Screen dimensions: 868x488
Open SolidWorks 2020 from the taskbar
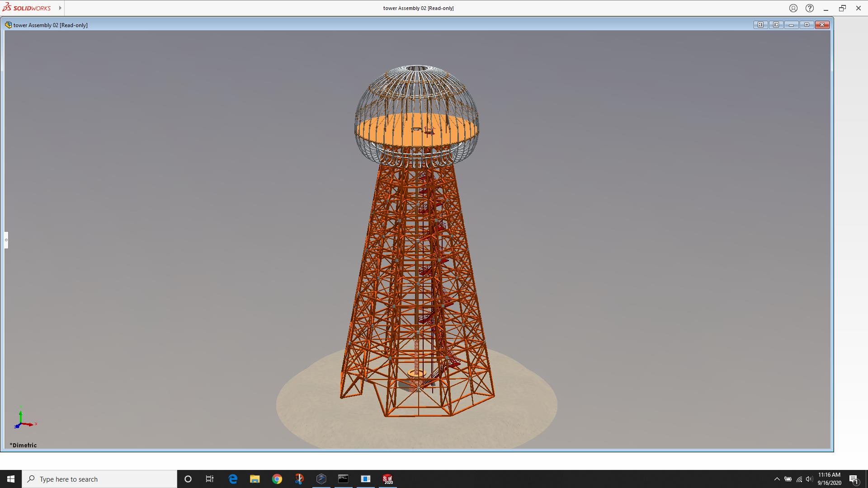click(387, 479)
